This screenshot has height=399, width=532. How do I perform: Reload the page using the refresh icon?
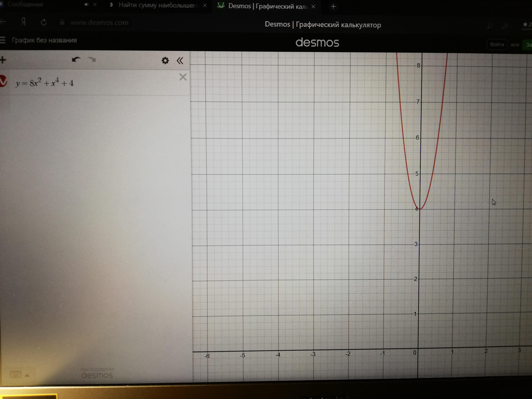tap(44, 22)
